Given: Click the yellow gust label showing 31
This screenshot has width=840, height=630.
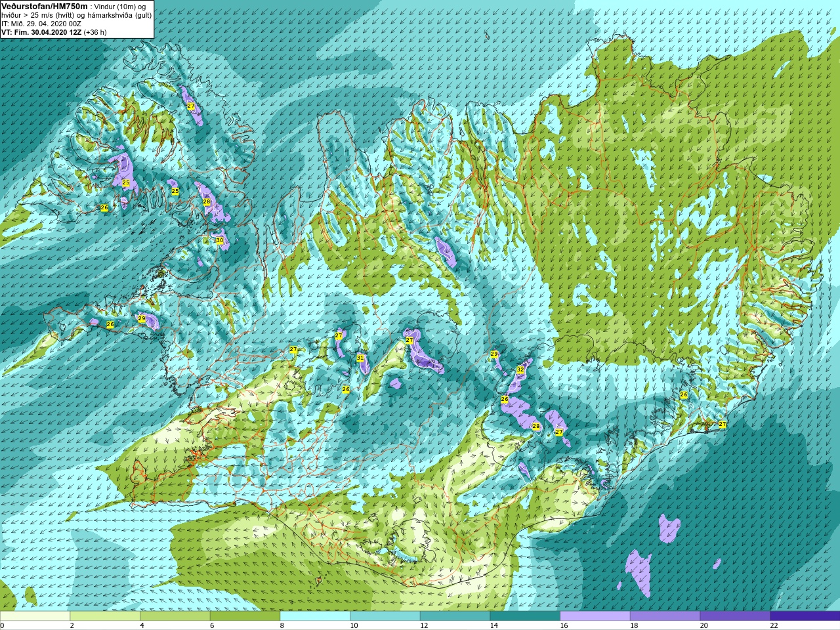Looking at the screenshot, I should tap(360, 358).
